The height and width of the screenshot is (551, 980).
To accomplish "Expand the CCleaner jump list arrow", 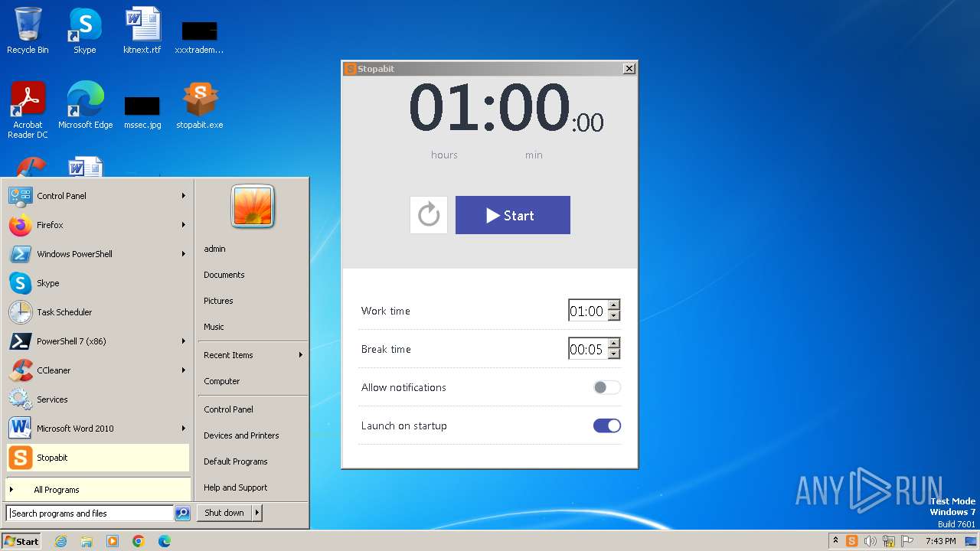I will pyautogui.click(x=184, y=370).
